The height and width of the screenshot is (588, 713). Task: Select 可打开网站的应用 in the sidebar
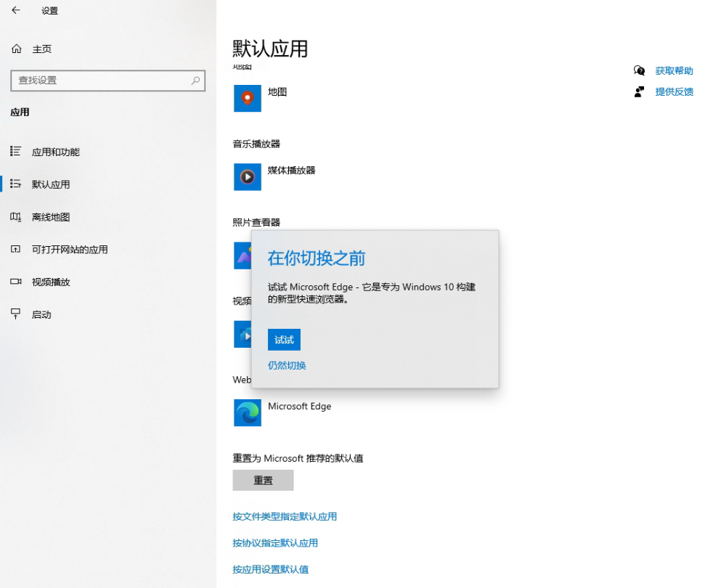pyautogui.click(x=70, y=249)
